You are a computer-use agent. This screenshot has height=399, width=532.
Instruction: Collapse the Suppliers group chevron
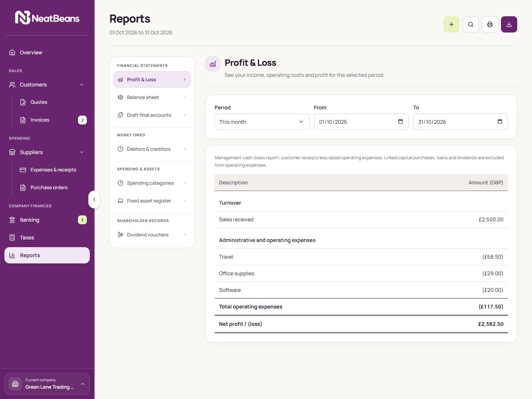click(x=82, y=152)
